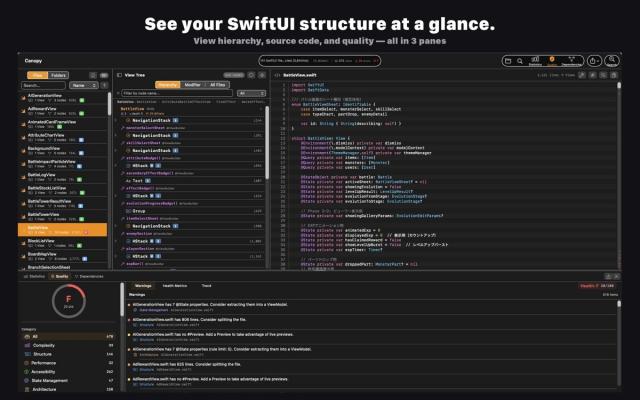Select the monsterSelectSheet modifier row

(190, 128)
